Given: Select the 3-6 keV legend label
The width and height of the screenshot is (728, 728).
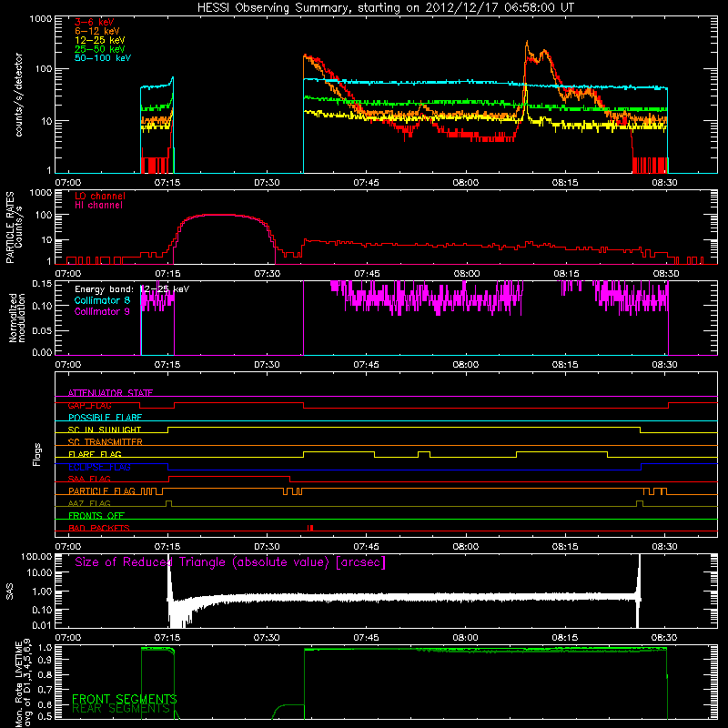Looking at the screenshot, I should tap(95, 22).
